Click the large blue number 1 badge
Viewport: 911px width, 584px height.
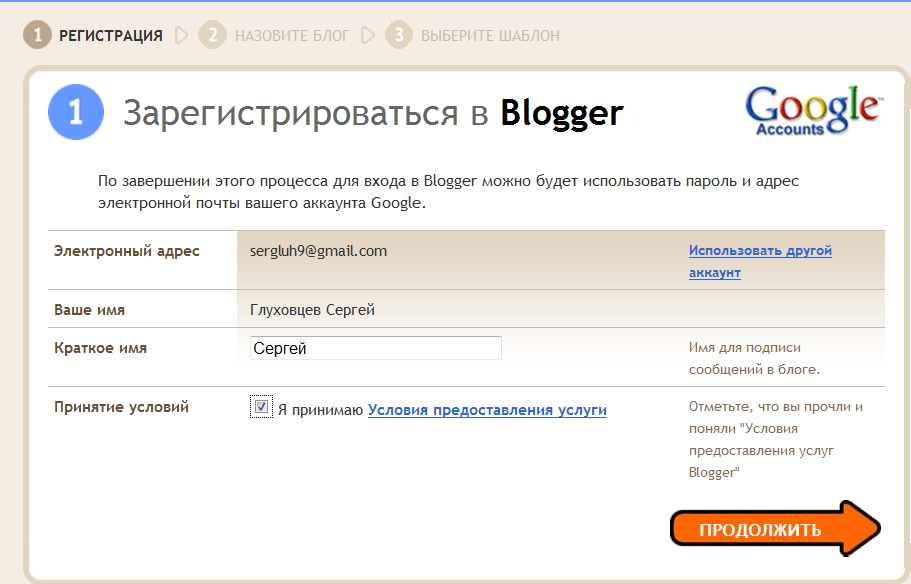click(x=76, y=112)
